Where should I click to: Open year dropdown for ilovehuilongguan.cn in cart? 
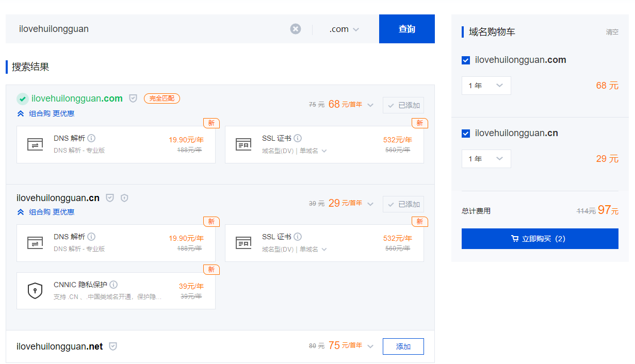coord(486,159)
